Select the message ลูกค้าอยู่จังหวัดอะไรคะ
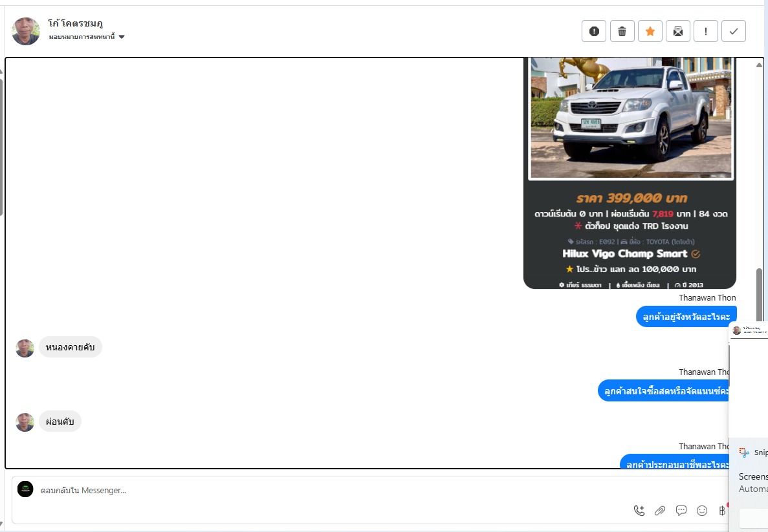The width and height of the screenshot is (768, 532). coord(686,317)
